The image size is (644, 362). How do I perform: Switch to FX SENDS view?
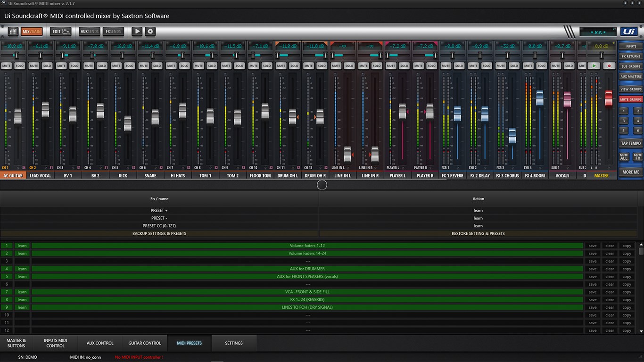click(x=113, y=31)
